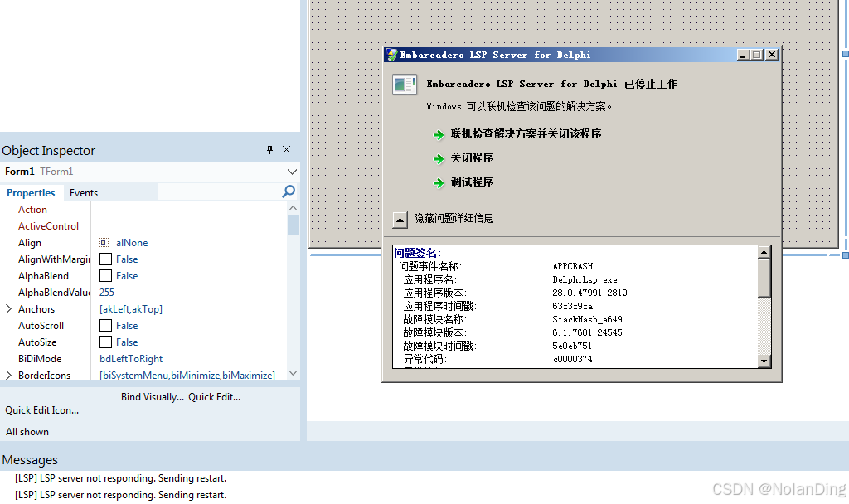
Task: Expand the BorderIcons property
Action: 8,376
